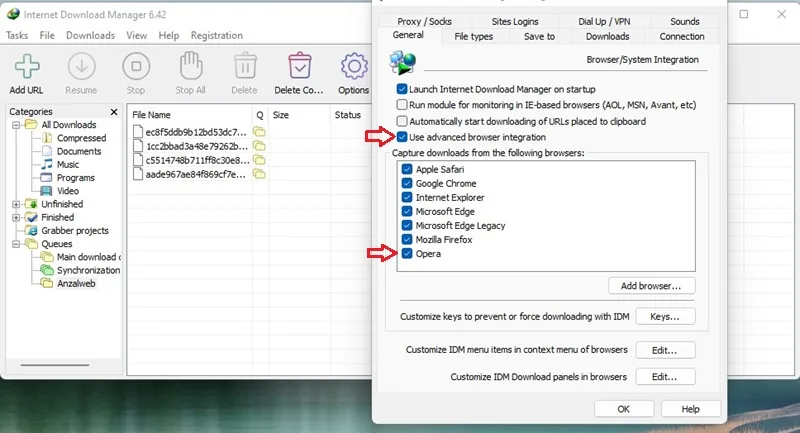Uncheck Apple Safari browser
This screenshot has height=433, width=800.
(x=407, y=169)
